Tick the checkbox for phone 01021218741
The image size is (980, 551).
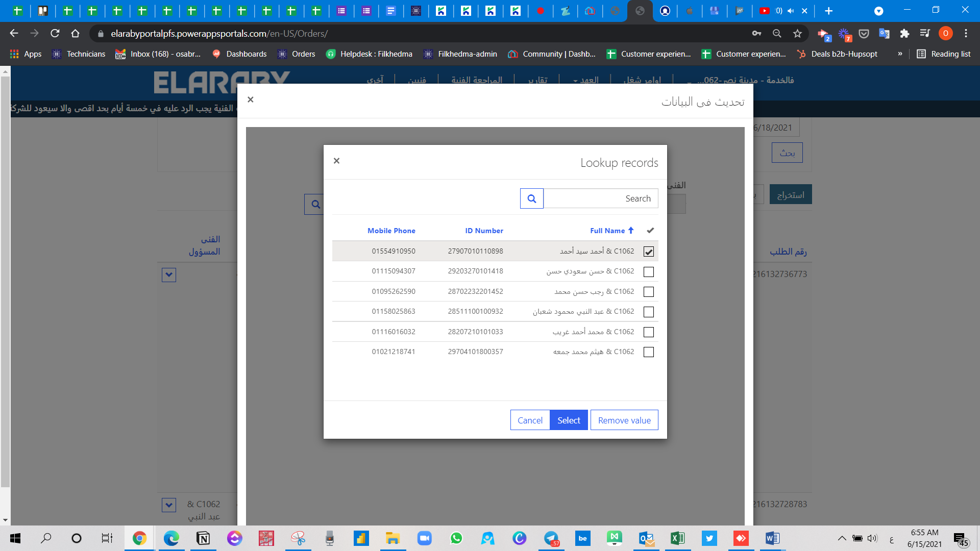click(x=648, y=352)
